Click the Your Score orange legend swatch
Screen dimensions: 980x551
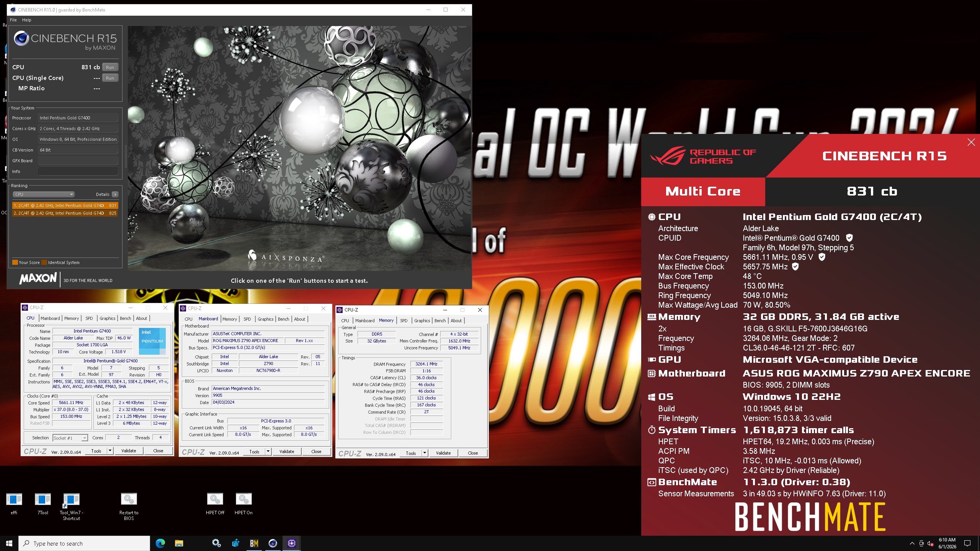[15, 262]
